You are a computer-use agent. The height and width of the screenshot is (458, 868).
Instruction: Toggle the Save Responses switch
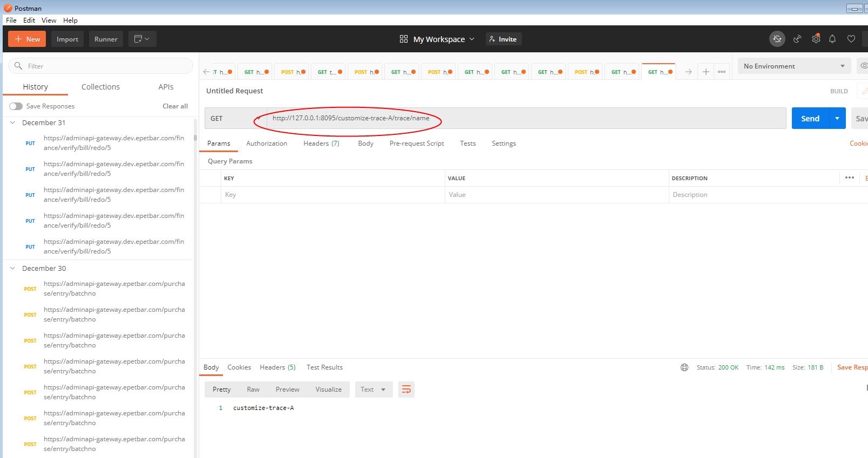[x=16, y=106]
